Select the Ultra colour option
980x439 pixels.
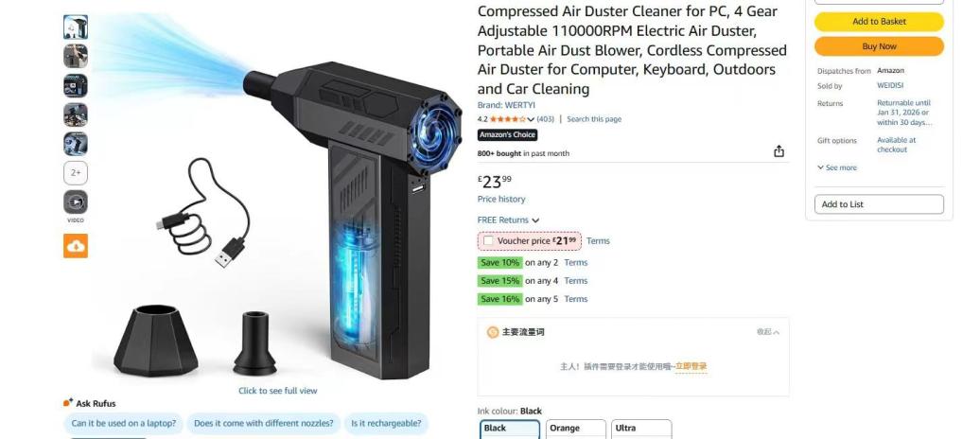[x=641, y=429]
